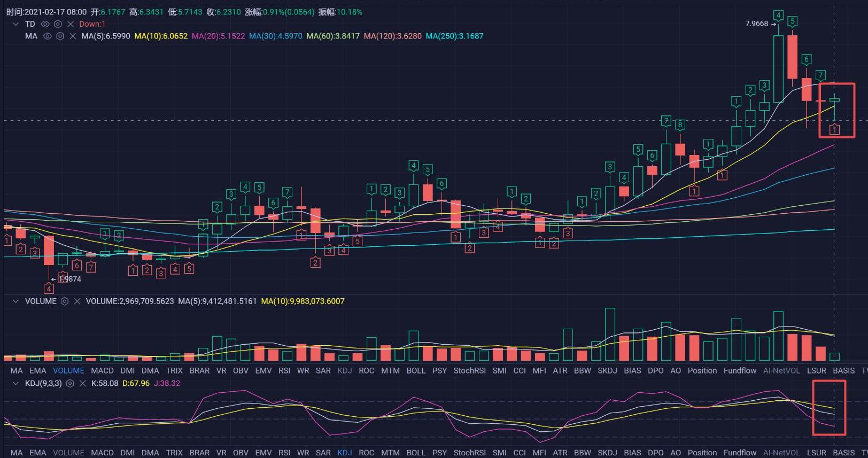This screenshot has height=458, width=868.
Task: Click the 7.9668 high price label
Action: point(757,24)
